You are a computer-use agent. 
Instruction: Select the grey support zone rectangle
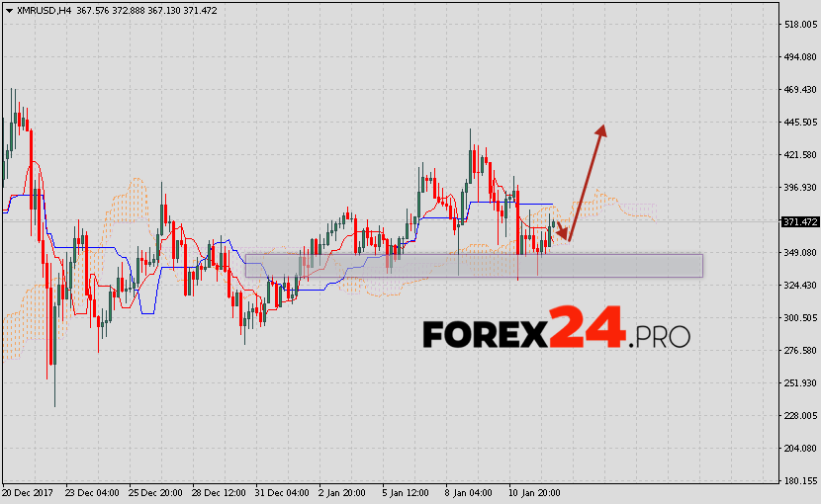point(473,266)
